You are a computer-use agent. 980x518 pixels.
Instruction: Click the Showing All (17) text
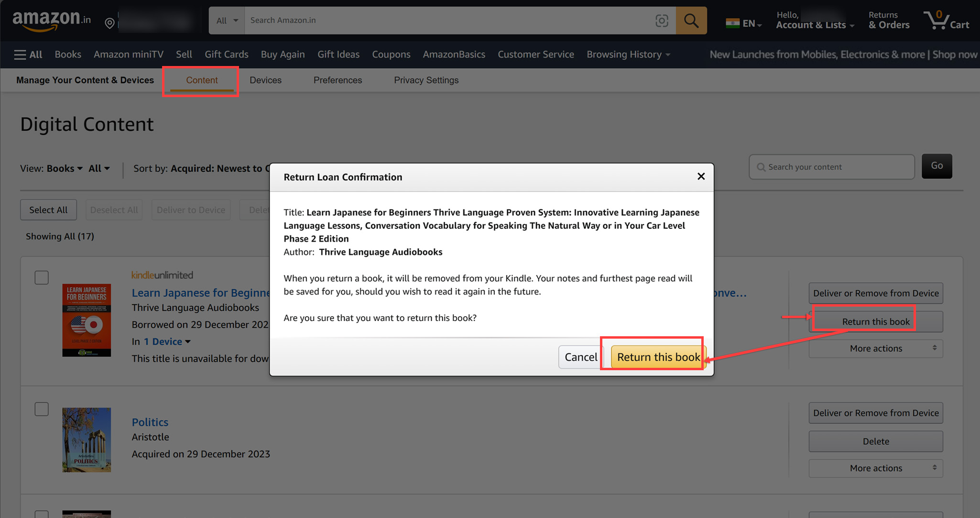tap(60, 236)
